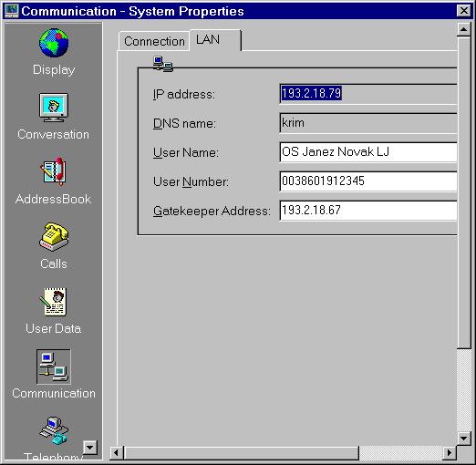Click the small network icon above LAN group
This screenshot has height=465, width=476.
point(163,64)
